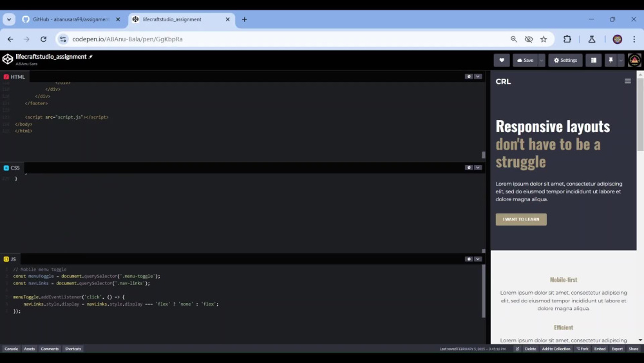Click the 'Efficient' heading in preview

coord(563,328)
